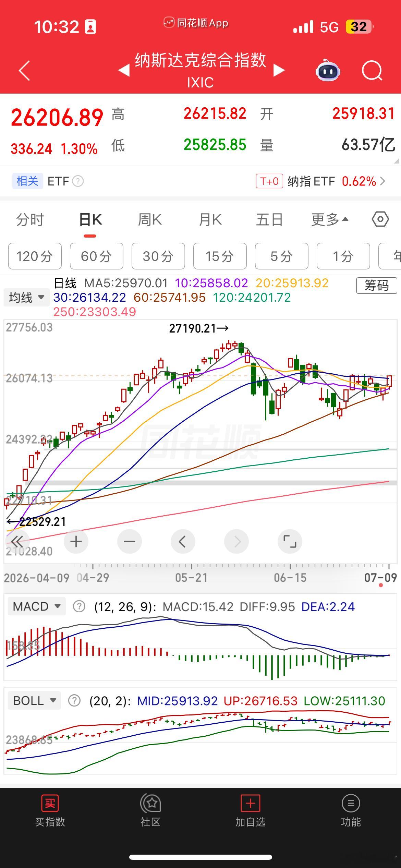
Task: Expand quote details corner triangle
Action: [x=396, y=161]
